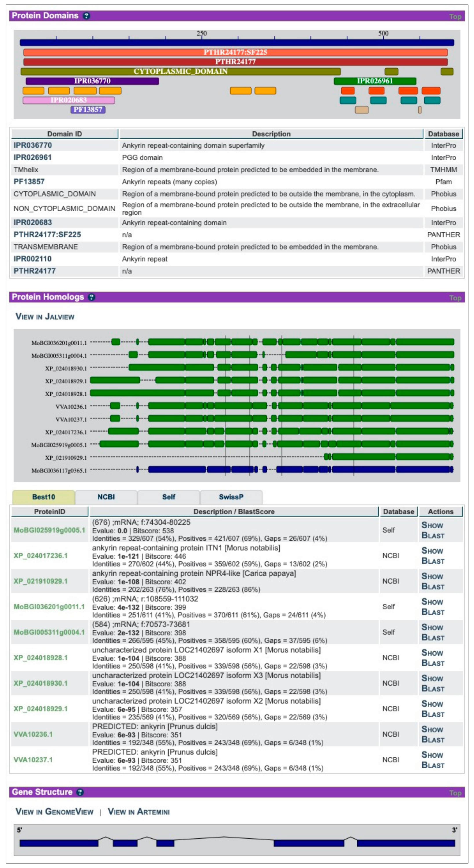Click the PTHR24177 red domain bar
The image size is (474, 868).
coord(235,62)
